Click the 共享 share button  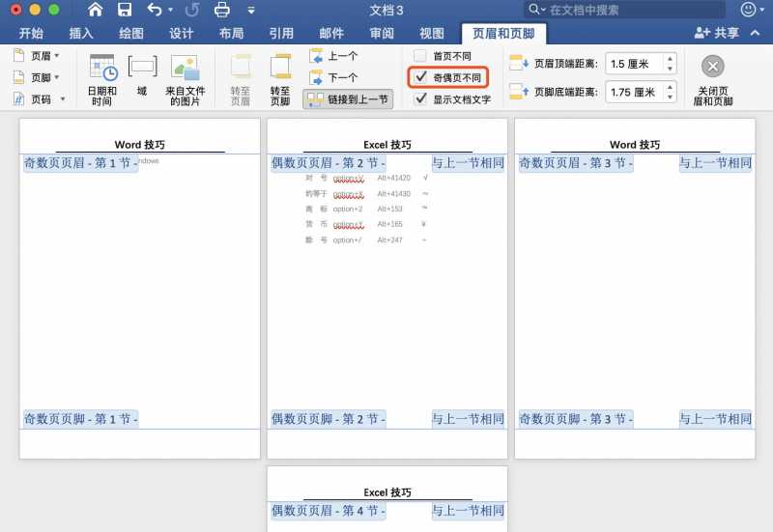pyautogui.click(x=716, y=33)
